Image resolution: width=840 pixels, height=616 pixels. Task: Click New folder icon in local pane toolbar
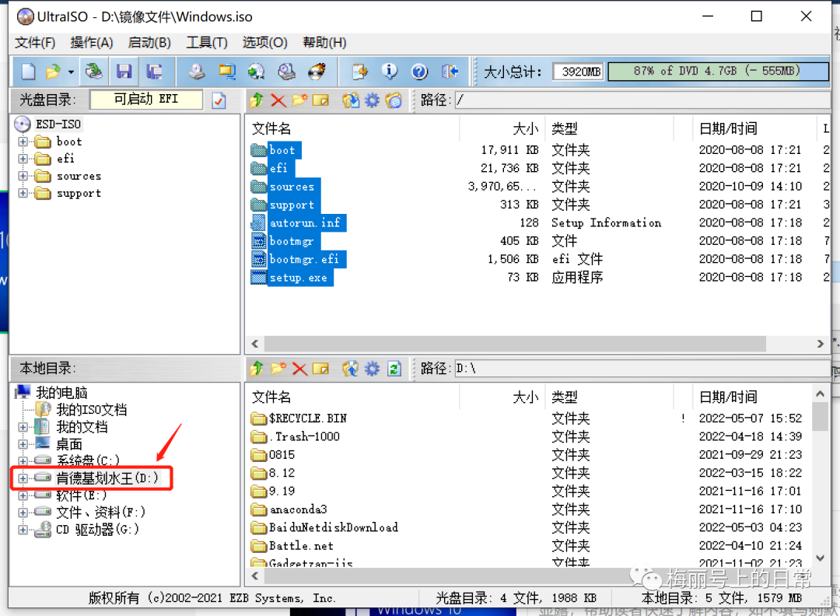point(278,369)
